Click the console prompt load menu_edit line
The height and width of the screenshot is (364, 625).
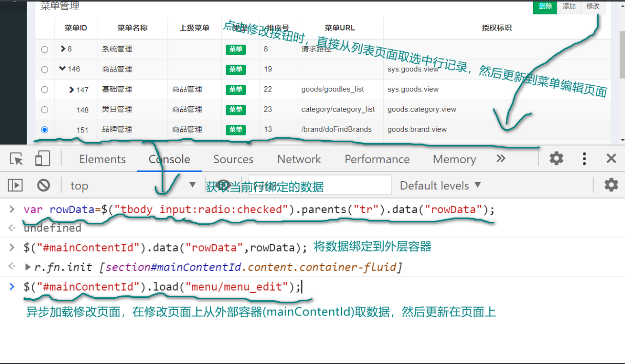pyautogui.click(x=162, y=286)
